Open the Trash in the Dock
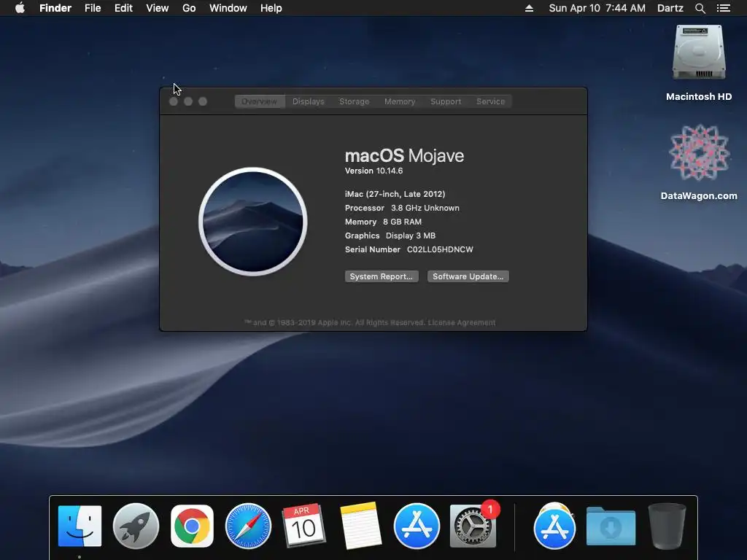This screenshot has width=747, height=560. tap(667, 526)
